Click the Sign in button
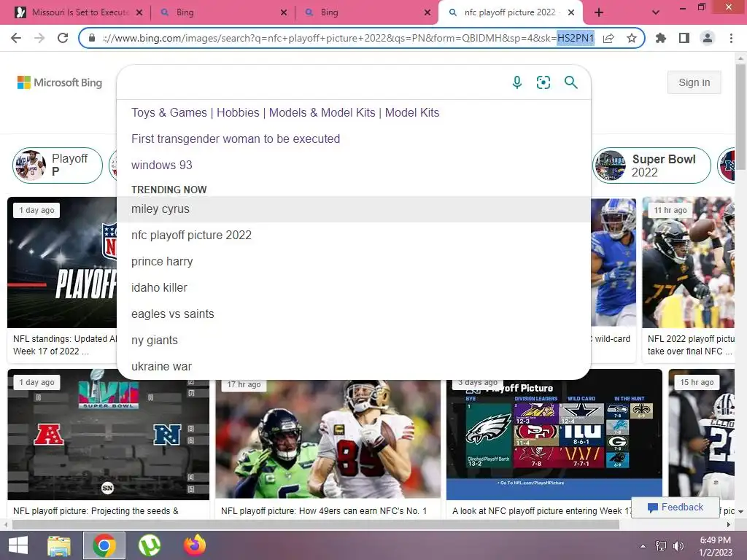 tap(694, 82)
